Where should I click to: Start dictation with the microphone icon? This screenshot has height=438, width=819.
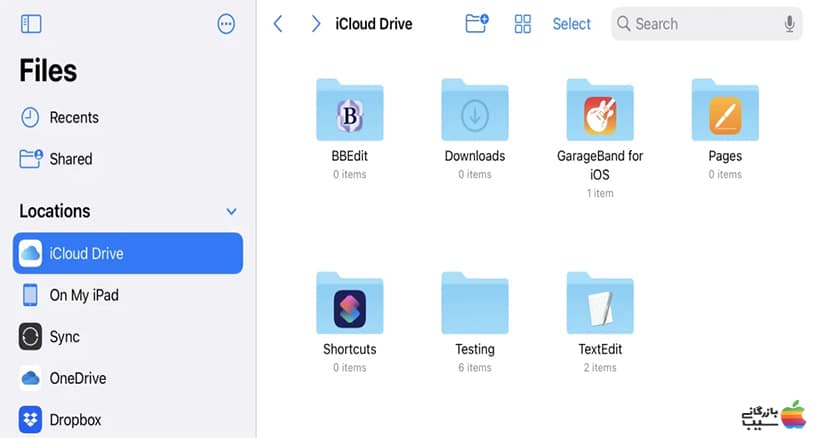[790, 23]
